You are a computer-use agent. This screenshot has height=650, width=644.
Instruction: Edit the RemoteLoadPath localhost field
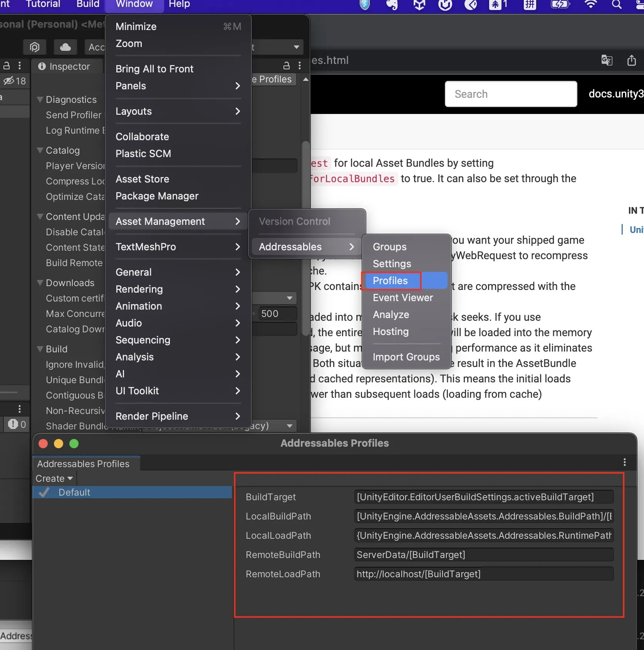[x=484, y=574]
